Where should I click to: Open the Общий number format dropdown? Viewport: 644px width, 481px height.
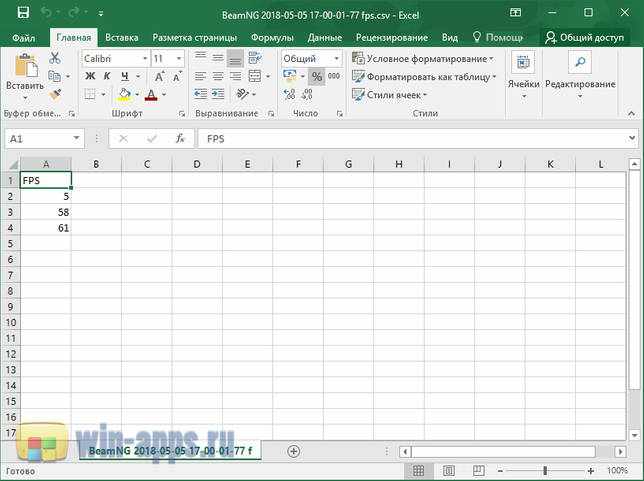click(336, 59)
